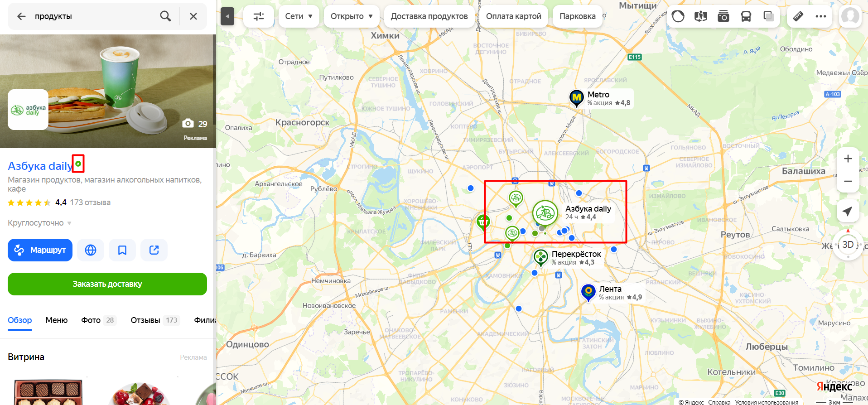Viewport: 868px width, 405px height.
Task: Click Заказать доставку button
Action: click(x=107, y=284)
